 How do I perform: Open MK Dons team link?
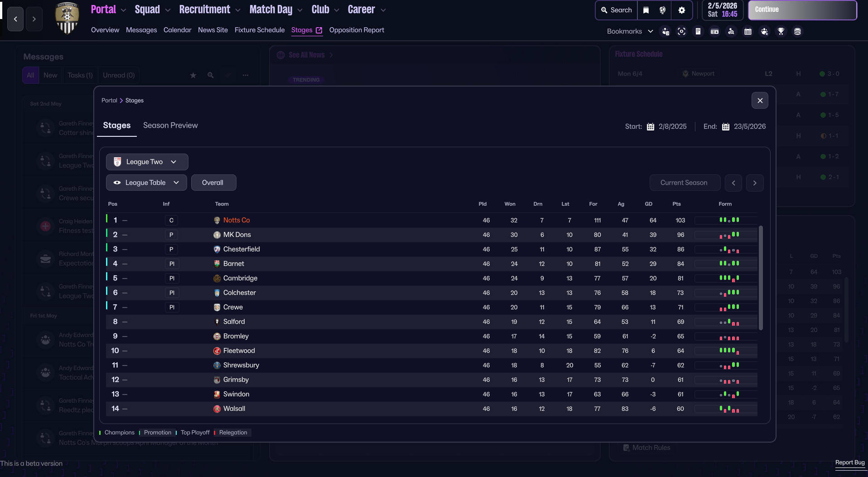pos(237,235)
